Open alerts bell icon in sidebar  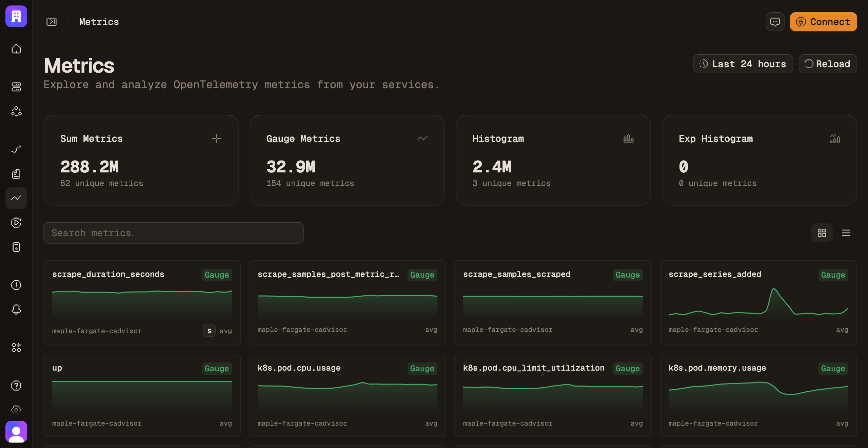[x=16, y=310]
